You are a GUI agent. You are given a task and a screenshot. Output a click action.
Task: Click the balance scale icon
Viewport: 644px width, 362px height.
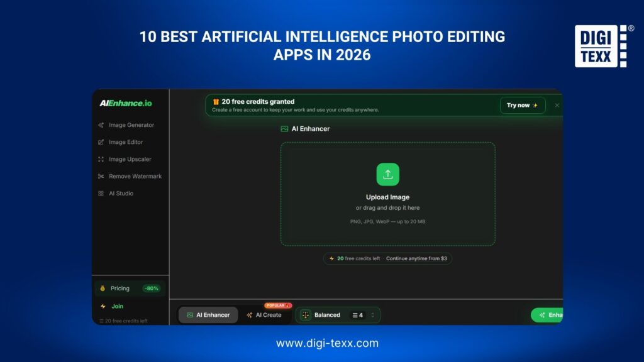click(306, 315)
